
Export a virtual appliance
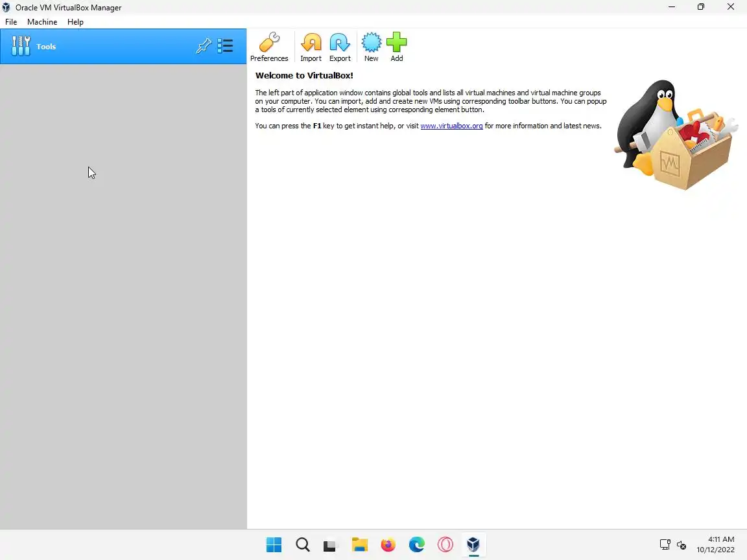[x=340, y=47]
